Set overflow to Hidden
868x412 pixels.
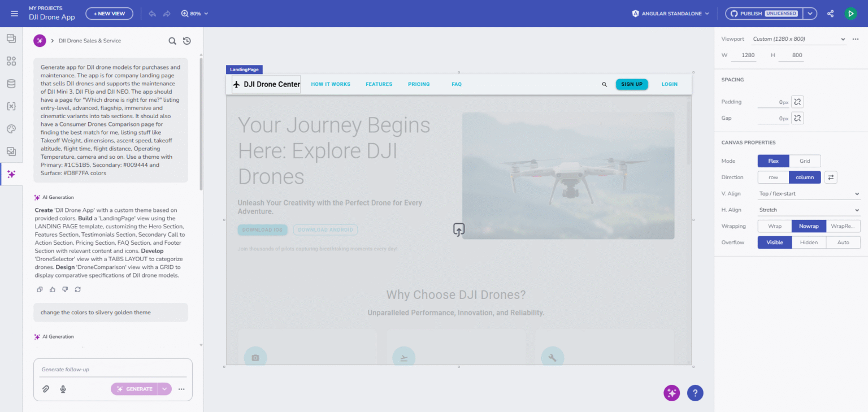tap(809, 242)
